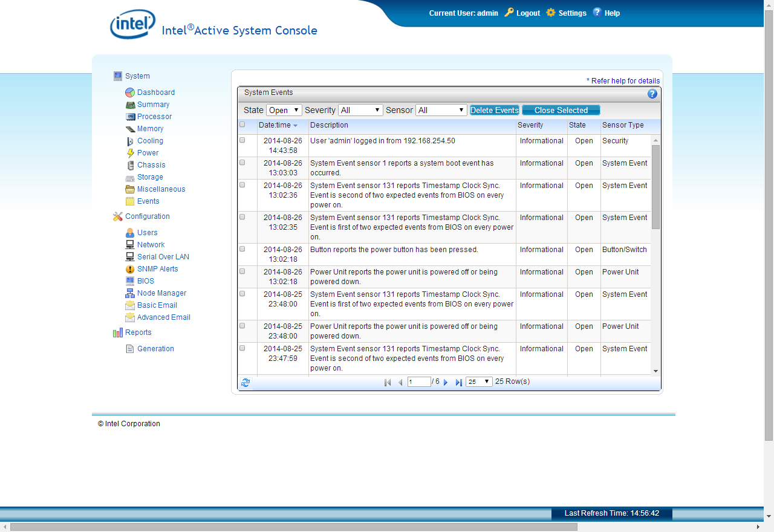Screen dimensions: 774x532
Task: Click the Sensor Type column header
Action: (623, 125)
